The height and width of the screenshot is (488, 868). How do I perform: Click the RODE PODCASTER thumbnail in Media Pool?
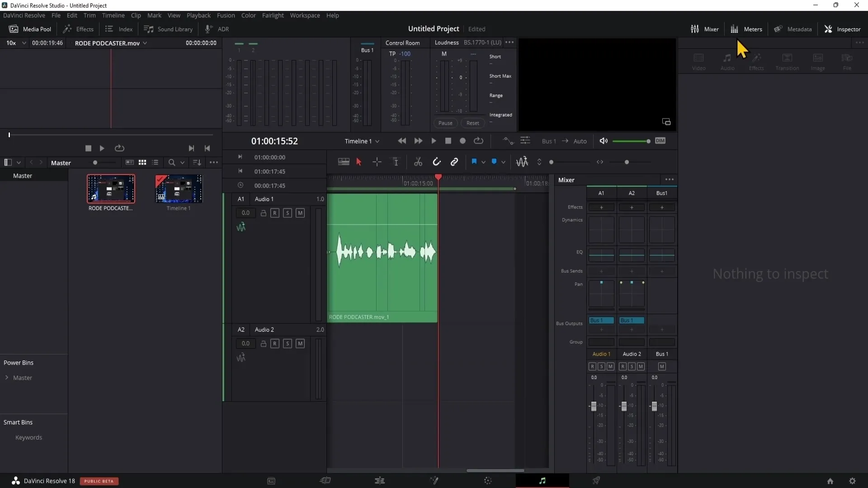click(x=110, y=189)
